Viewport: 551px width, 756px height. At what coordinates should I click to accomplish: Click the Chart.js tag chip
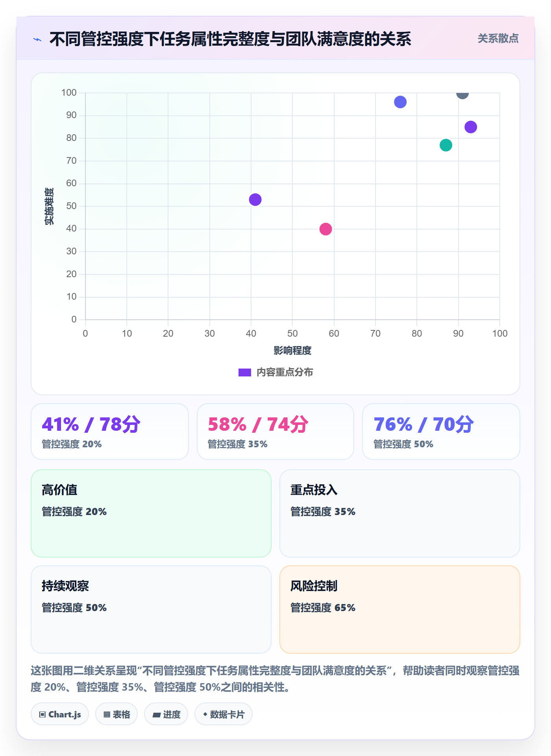60,714
